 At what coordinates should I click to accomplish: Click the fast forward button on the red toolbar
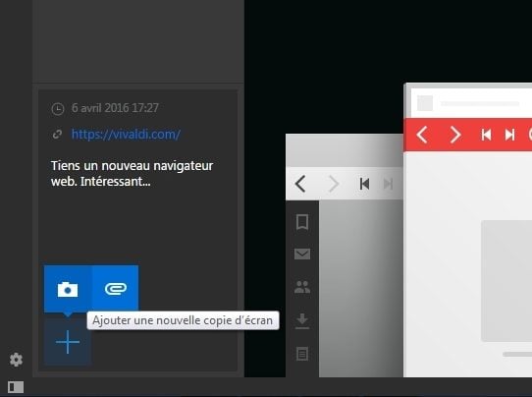point(509,135)
